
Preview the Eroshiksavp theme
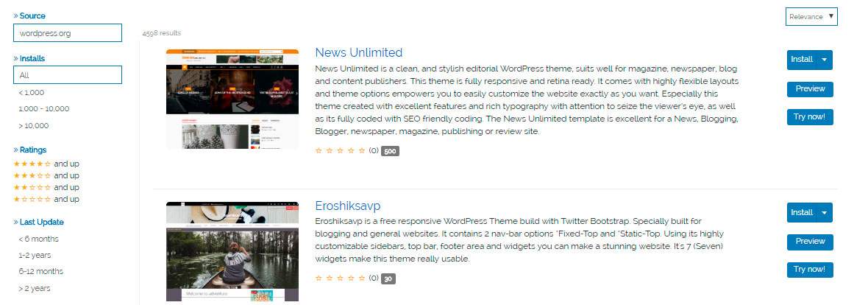point(810,242)
